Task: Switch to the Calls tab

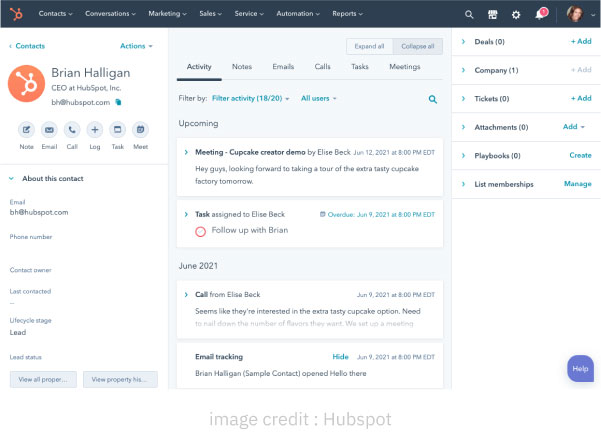Action: pyautogui.click(x=322, y=67)
